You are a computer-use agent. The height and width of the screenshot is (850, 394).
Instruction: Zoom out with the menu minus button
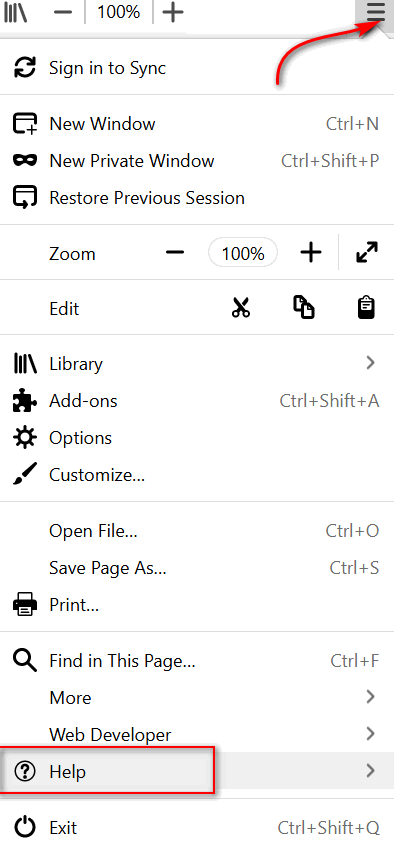pyautogui.click(x=175, y=253)
